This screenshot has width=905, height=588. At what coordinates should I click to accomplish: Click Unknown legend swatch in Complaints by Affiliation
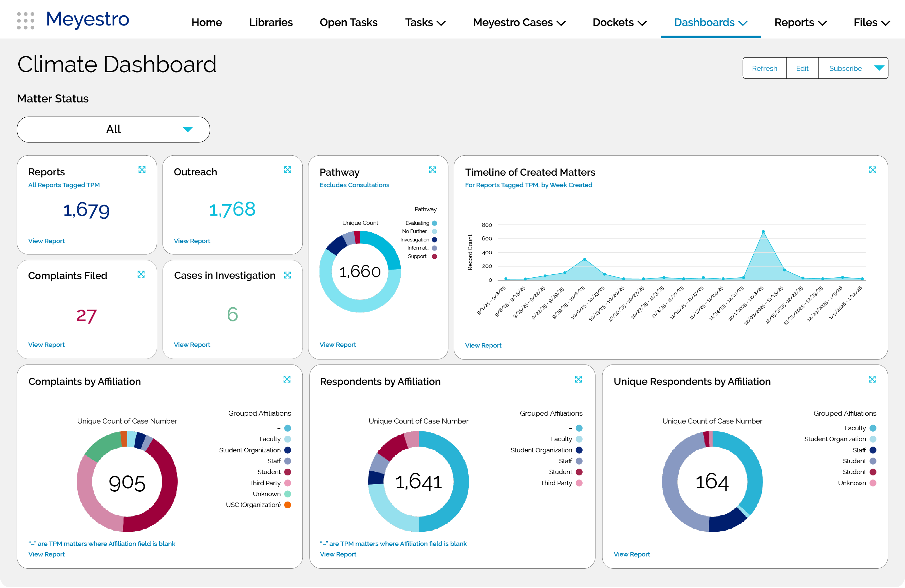[287, 494]
